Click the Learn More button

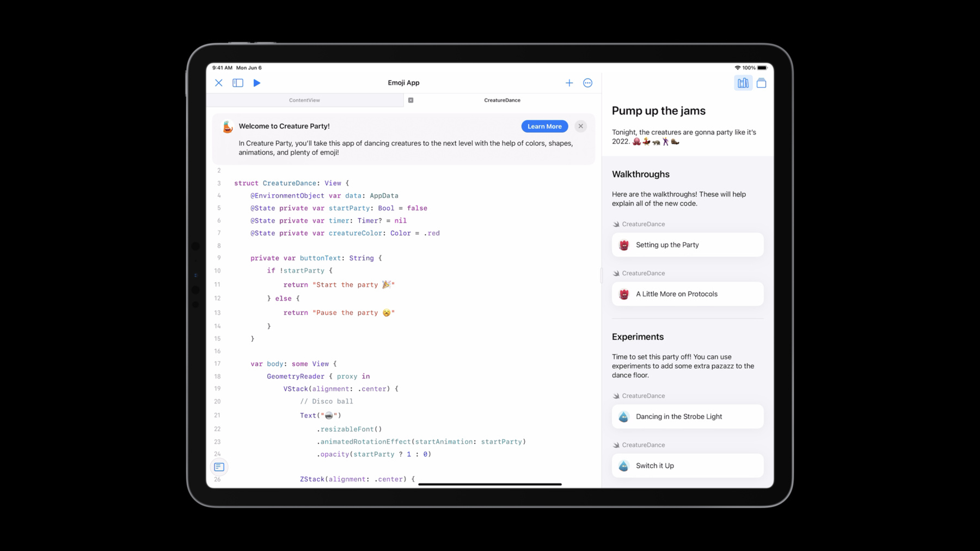[544, 126]
